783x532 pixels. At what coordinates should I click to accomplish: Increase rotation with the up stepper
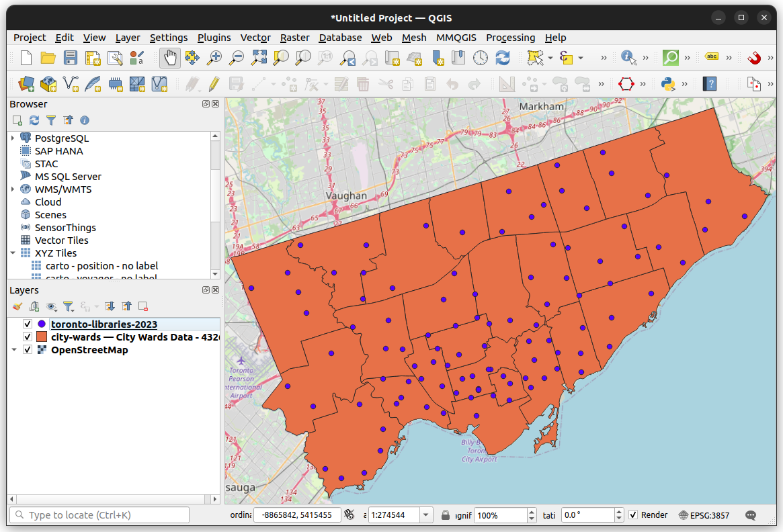[619, 512]
